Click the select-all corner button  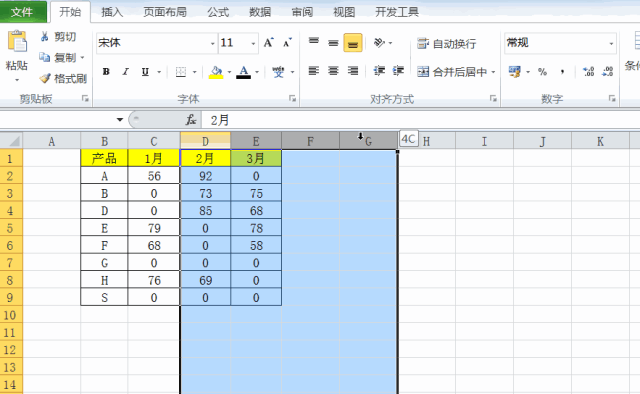tap(11, 141)
